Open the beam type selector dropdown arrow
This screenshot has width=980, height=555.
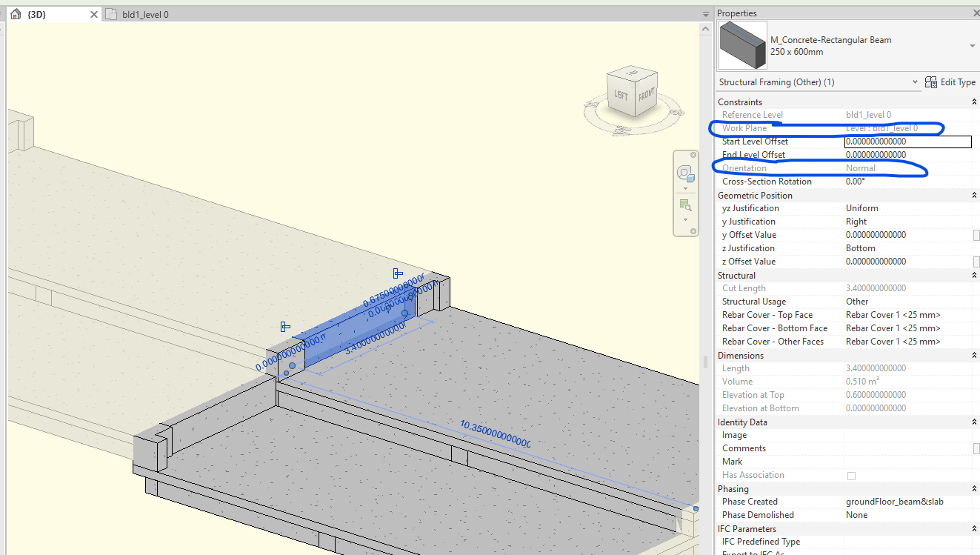coord(972,46)
